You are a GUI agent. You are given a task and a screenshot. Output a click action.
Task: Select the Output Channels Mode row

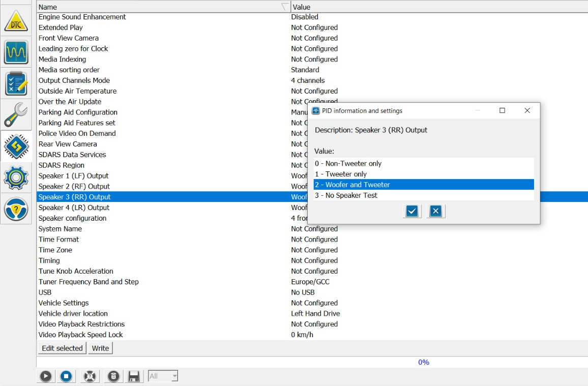(x=312, y=80)
